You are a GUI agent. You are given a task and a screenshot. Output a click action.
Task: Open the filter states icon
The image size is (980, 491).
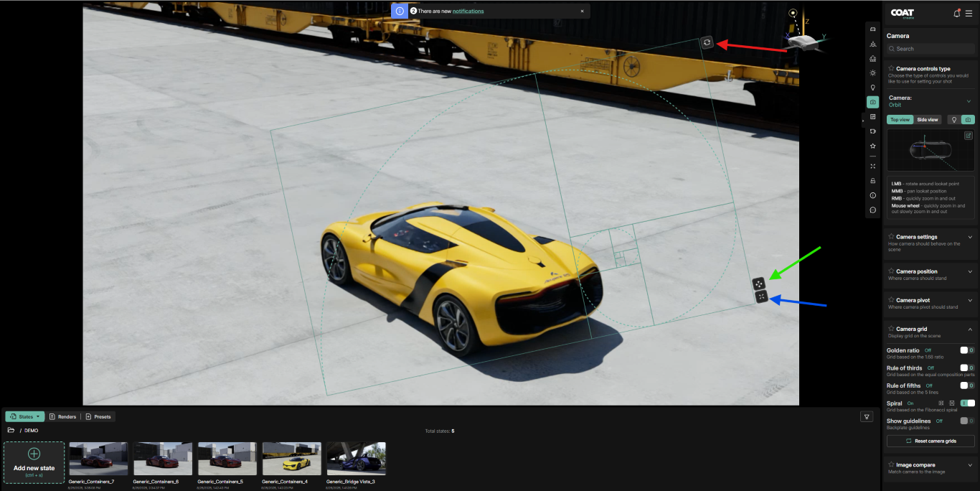(x=867, y=416)
